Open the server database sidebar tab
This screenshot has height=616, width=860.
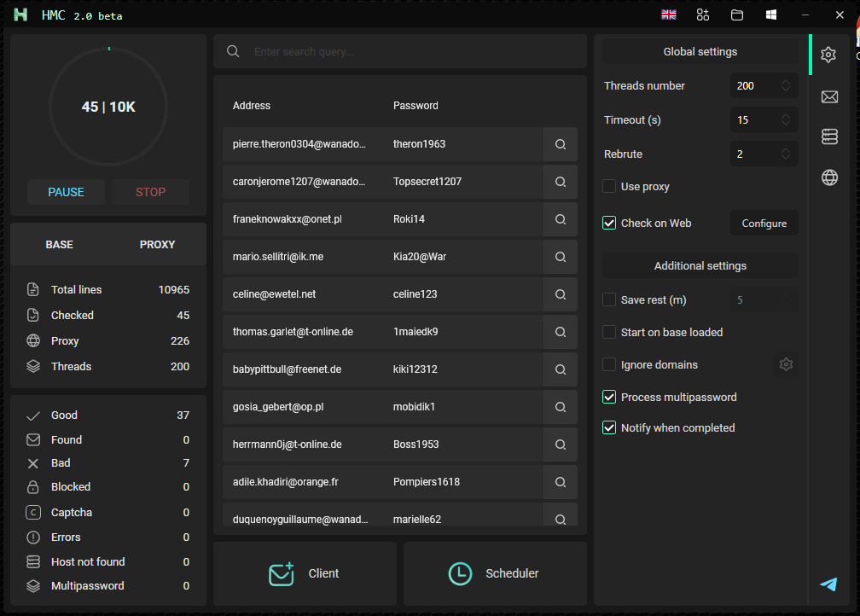[x=829, y=136]
